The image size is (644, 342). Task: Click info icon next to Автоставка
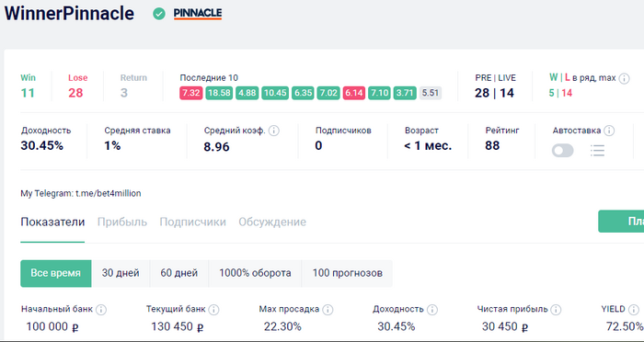click(609, 131)
